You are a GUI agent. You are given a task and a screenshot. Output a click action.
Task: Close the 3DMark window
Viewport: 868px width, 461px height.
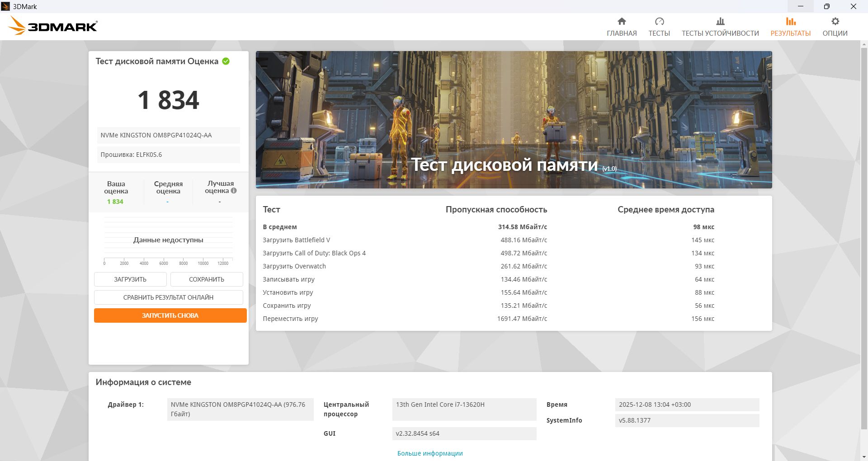(854, 6)
